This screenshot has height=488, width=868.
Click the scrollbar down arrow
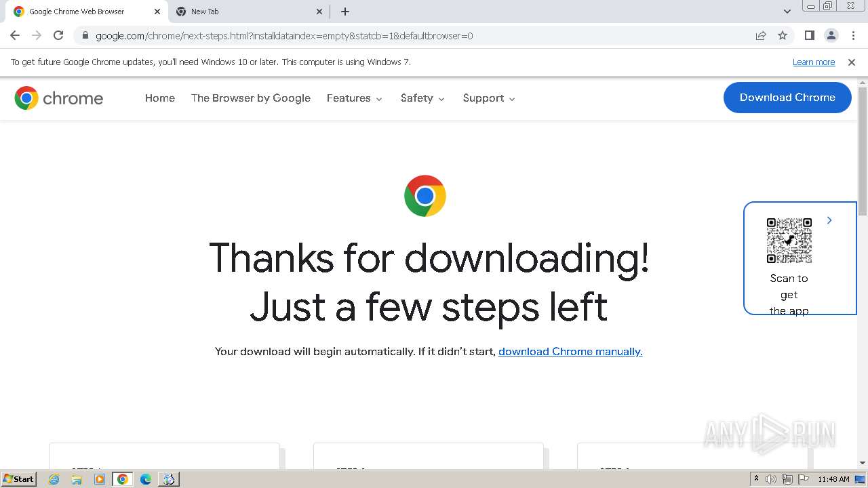tap(863, 463)
